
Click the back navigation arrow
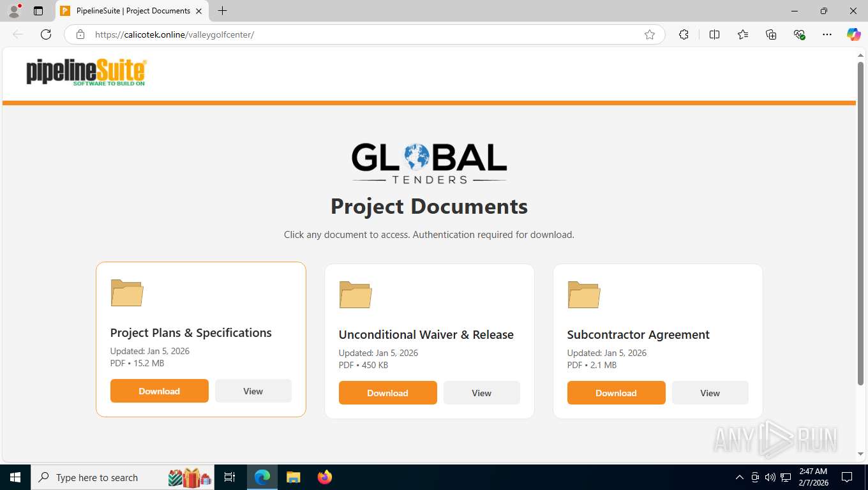click(x=18, y=34)
